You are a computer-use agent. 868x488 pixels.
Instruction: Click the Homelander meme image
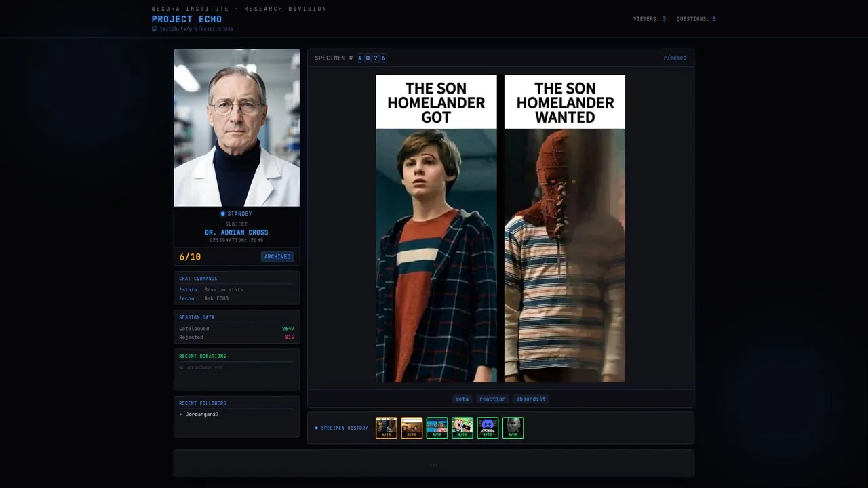pos(500,228)
